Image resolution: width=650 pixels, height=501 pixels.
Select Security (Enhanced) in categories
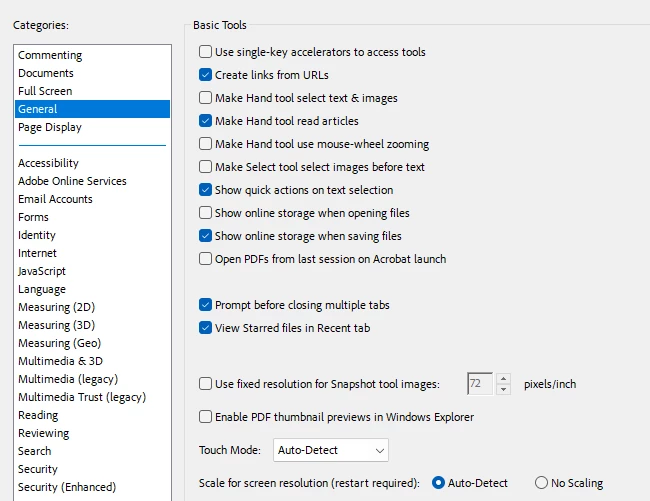click(x=67, y=487)
